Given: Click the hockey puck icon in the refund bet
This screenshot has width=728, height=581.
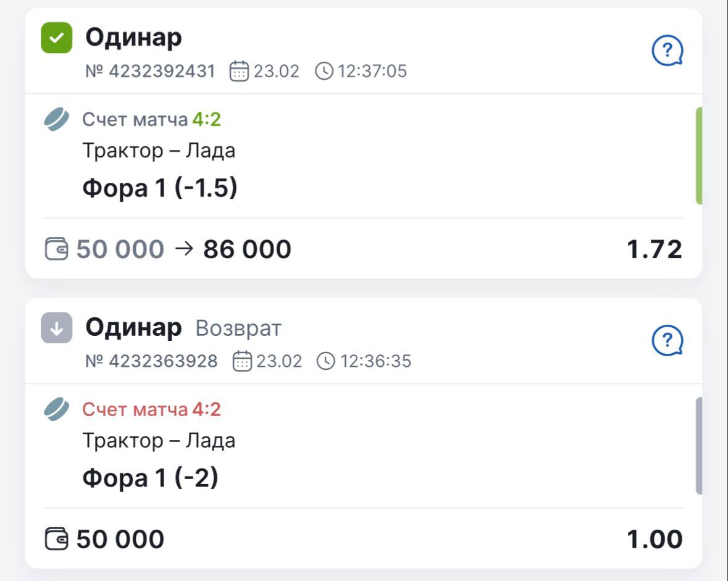Looking at the screenshot, I should (57, 409).
